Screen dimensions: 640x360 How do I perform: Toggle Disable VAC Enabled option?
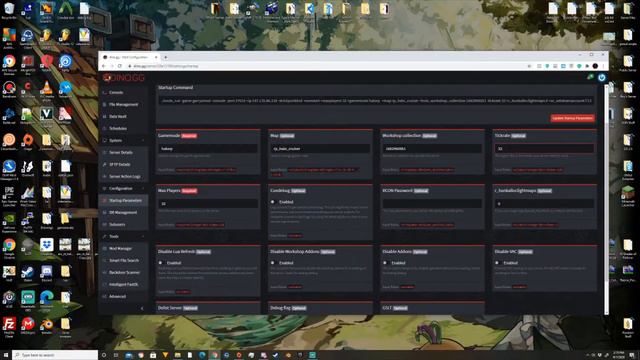(497, 263)
